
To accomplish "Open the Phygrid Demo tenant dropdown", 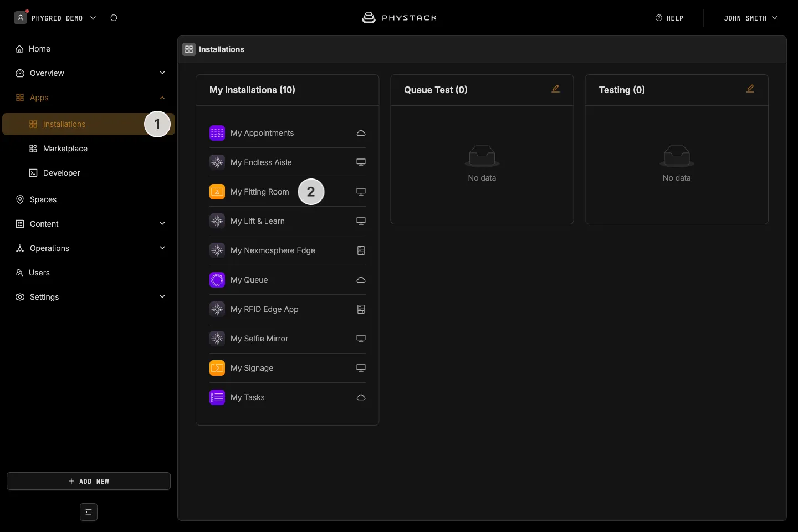I will click(x=55, y=18).
